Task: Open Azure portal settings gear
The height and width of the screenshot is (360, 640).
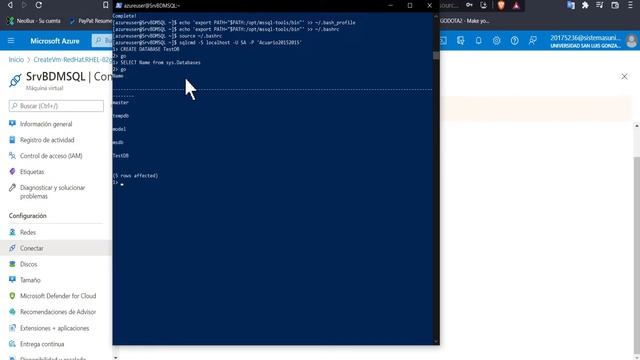Action: pos(496,40)
